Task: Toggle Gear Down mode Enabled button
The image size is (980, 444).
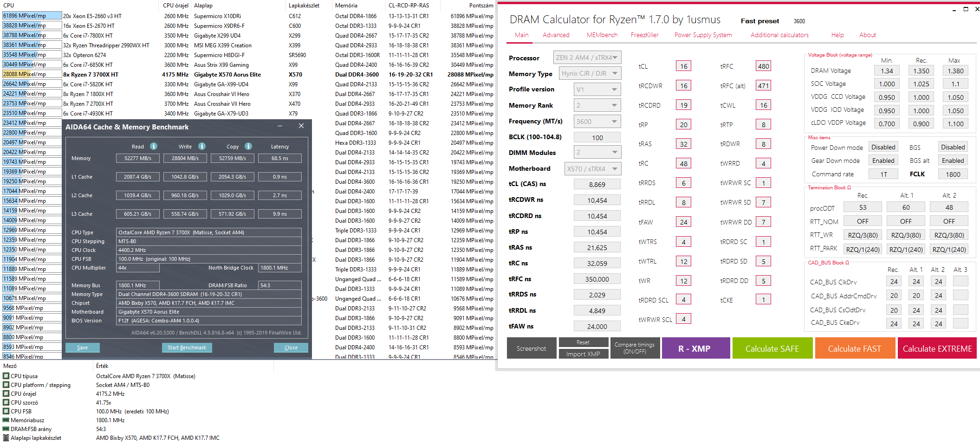Action: pos(883,161)
